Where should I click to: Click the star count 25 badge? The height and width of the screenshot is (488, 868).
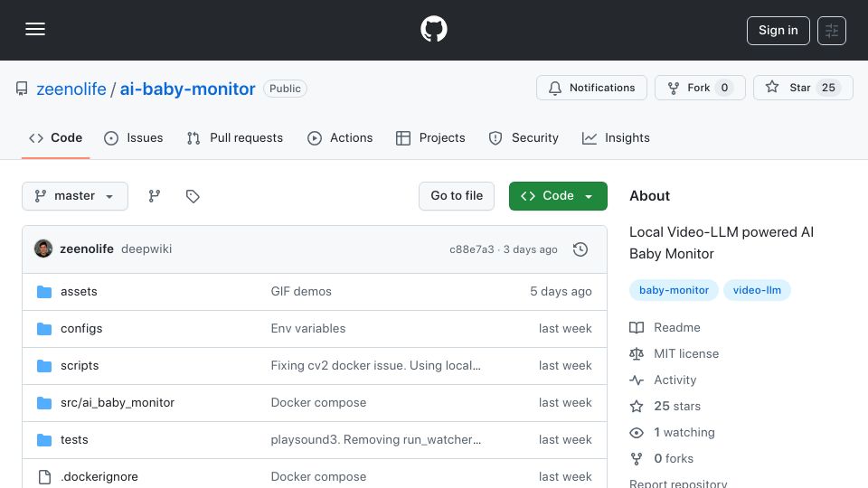tap(828, 88)
